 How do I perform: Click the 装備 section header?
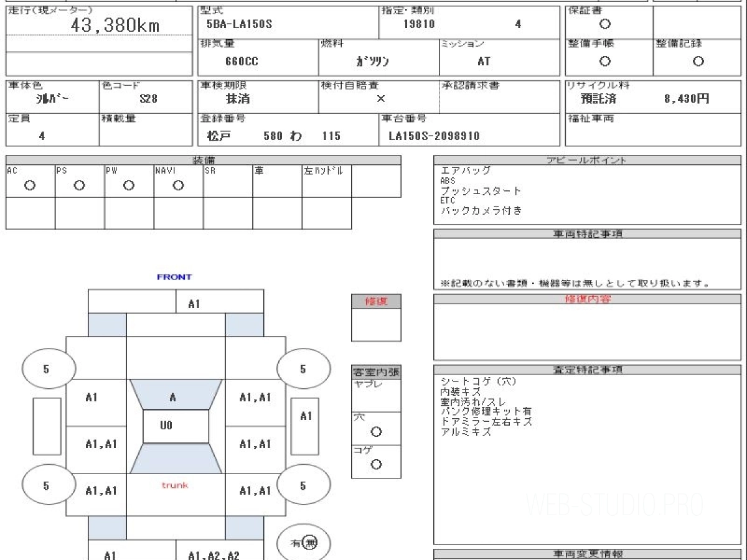tap(204, 160)
